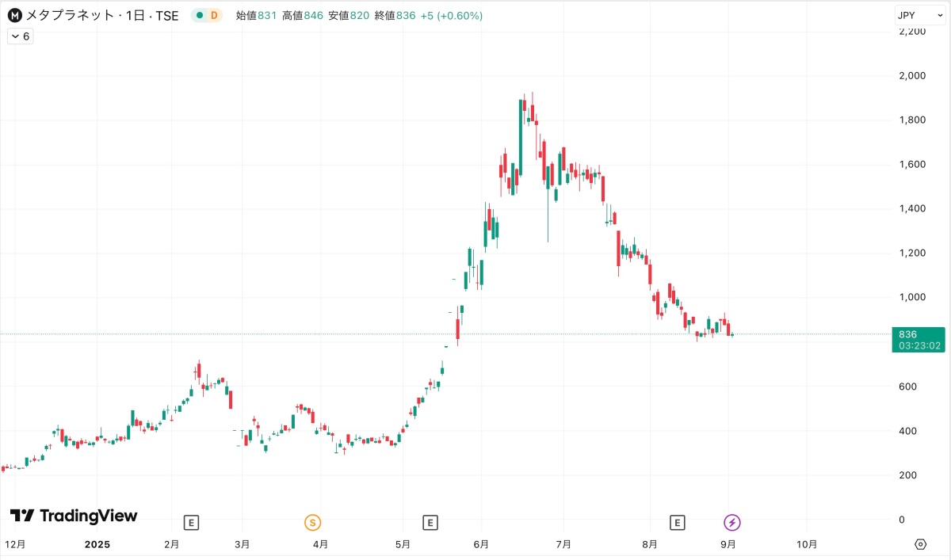Expand the collapsed indicators toggle showing 6
The height and width of the screenshot is (560, 951).
(20, 36)
